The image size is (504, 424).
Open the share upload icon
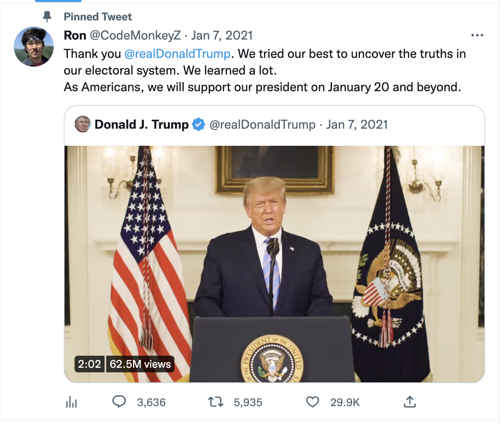coord(409,402)
